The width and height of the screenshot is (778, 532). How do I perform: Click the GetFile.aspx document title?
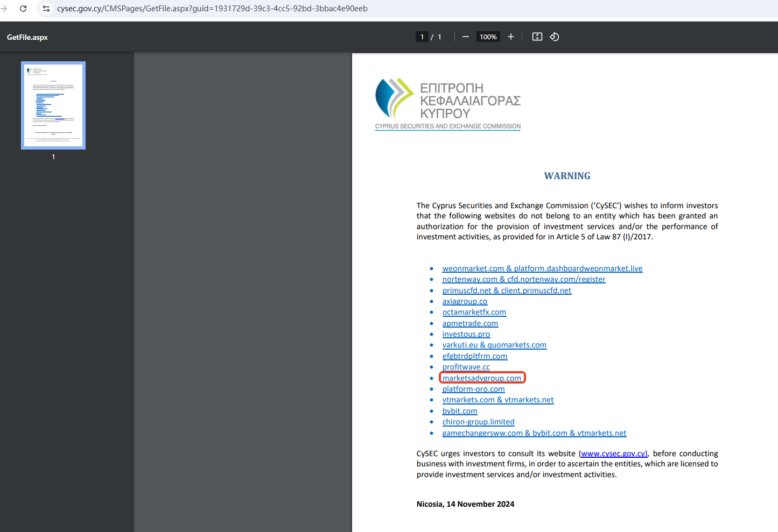click(27, 37)
